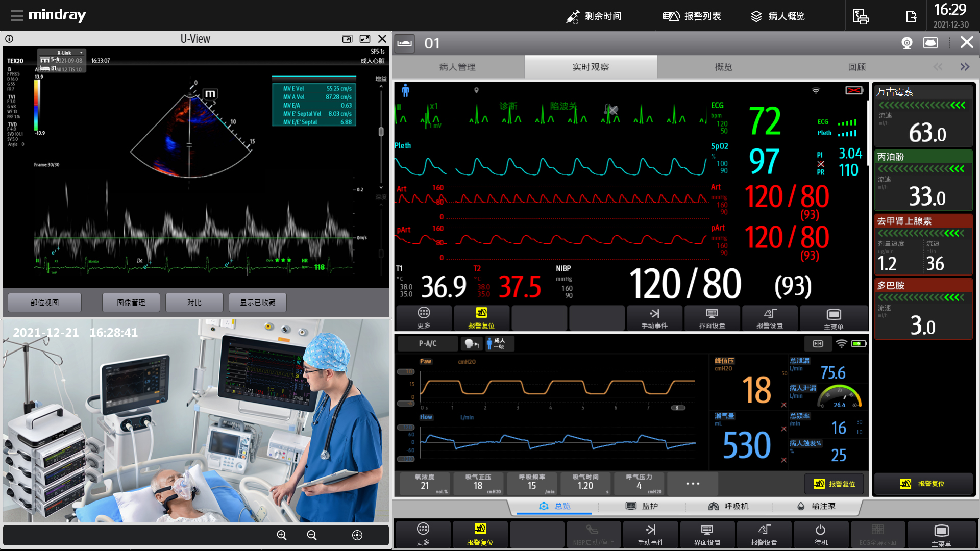Select the 呼吸机 bottom tab

point(728,506)
